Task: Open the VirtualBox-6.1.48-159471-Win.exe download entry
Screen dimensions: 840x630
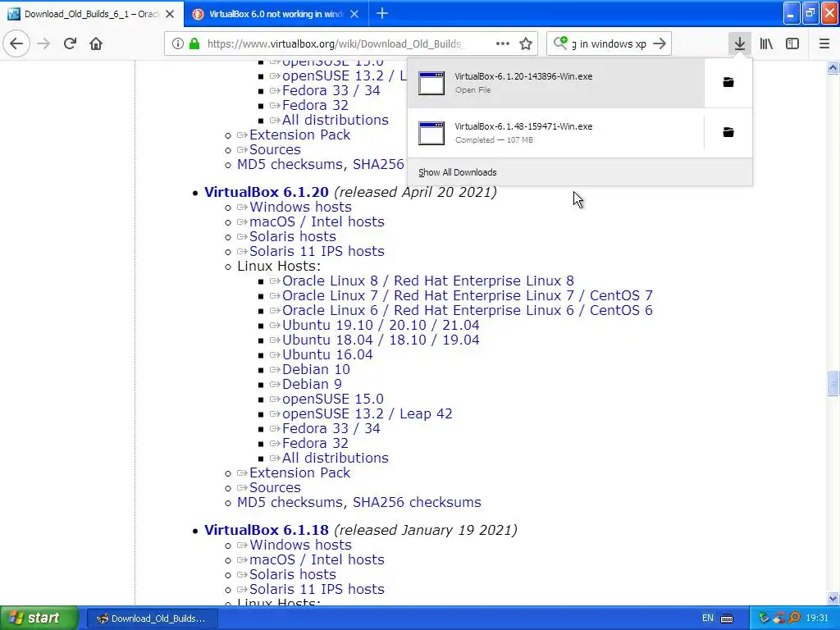Action: click(555, 132)
